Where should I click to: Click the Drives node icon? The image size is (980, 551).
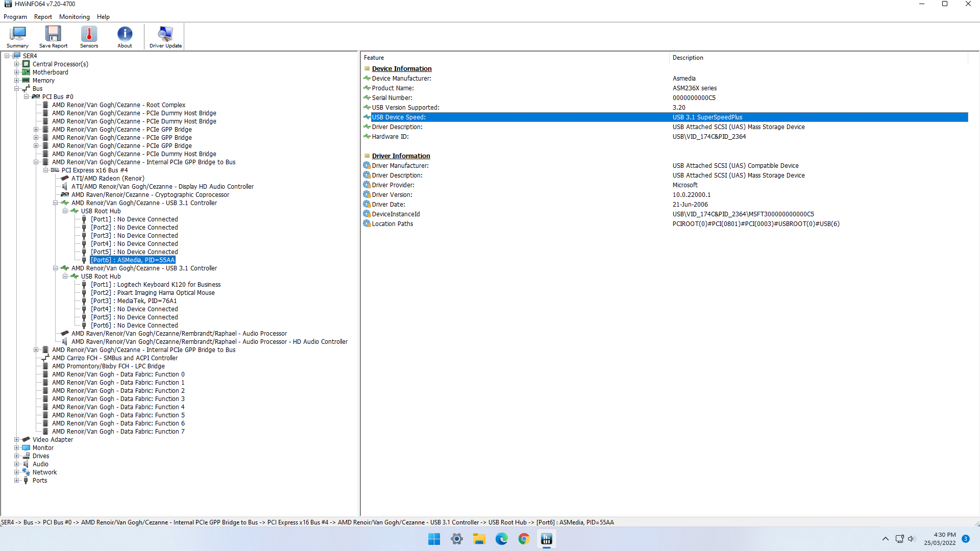click(x=26, y=456)
